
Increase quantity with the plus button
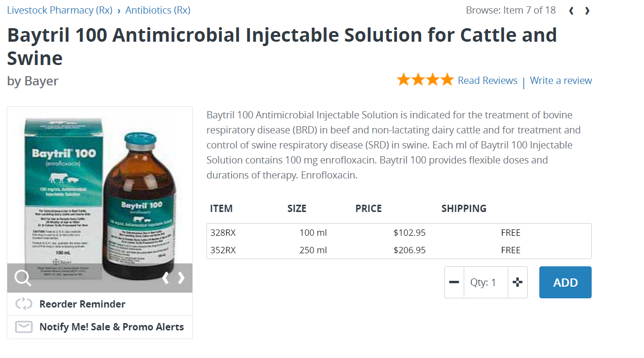518,282
